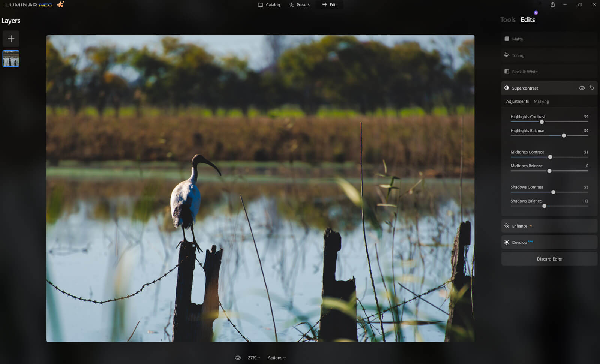
Task: Click the add new layer plus button
Action: coord(11,39)
